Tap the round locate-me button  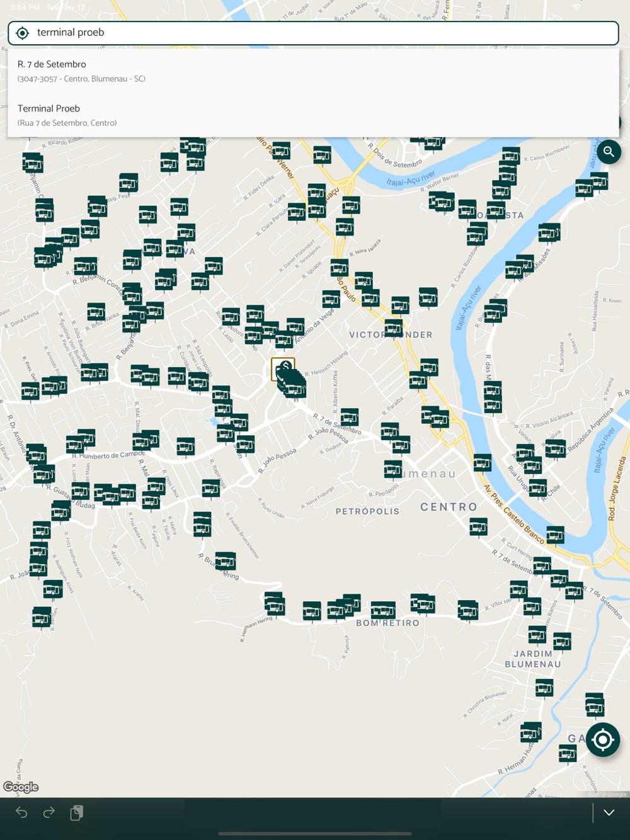(603, 739)
